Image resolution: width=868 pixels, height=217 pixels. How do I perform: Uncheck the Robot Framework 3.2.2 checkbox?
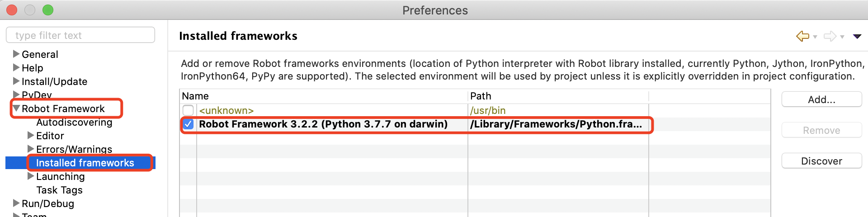[x=188, y=124]
